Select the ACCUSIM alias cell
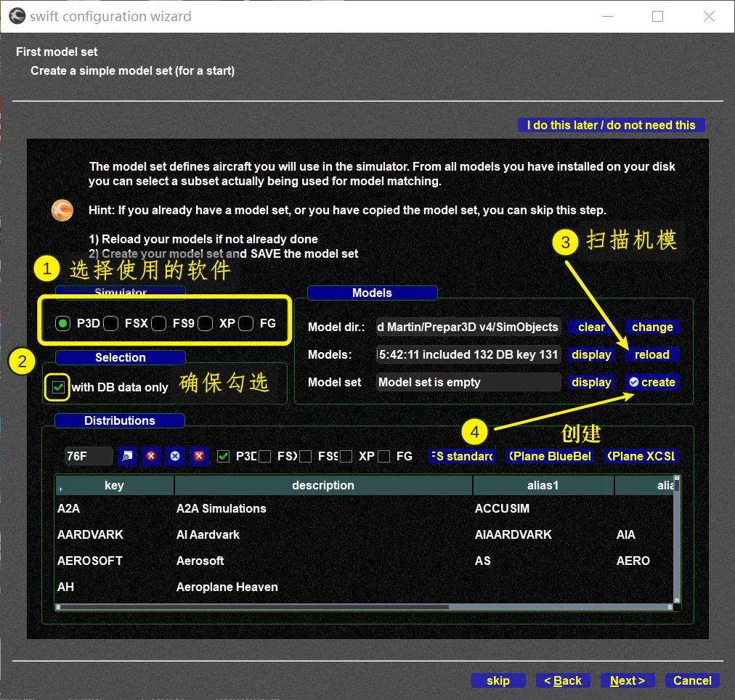This screenshot has height=700, width=735. pos(543,509)
